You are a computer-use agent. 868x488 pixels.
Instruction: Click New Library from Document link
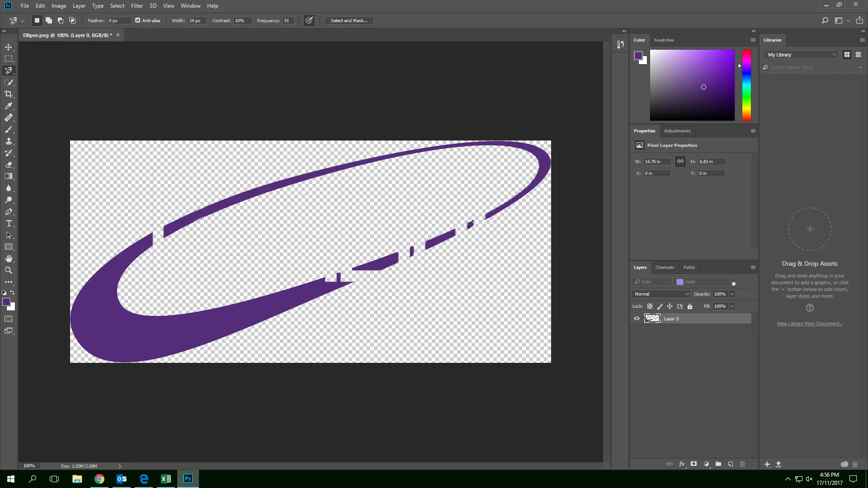tap(809, 324)
